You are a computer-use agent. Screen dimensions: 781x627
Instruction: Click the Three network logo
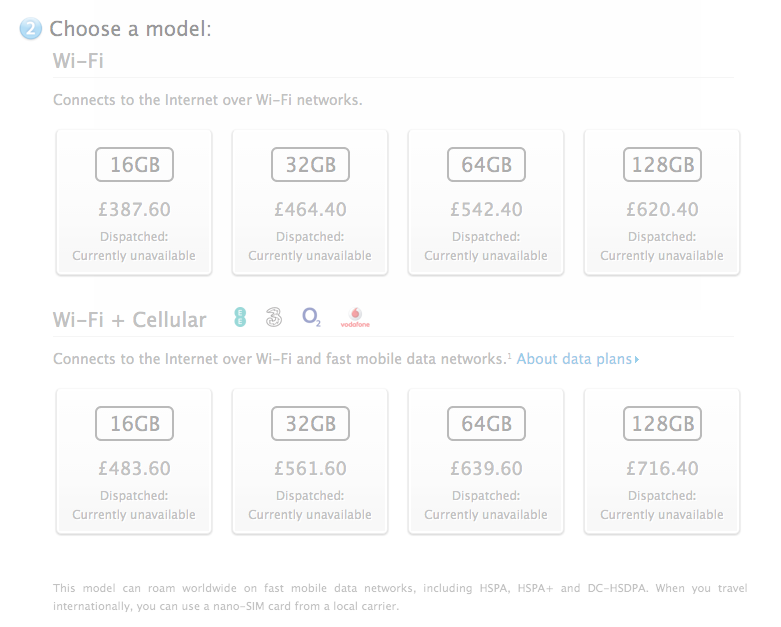click(x=274, y=318)
